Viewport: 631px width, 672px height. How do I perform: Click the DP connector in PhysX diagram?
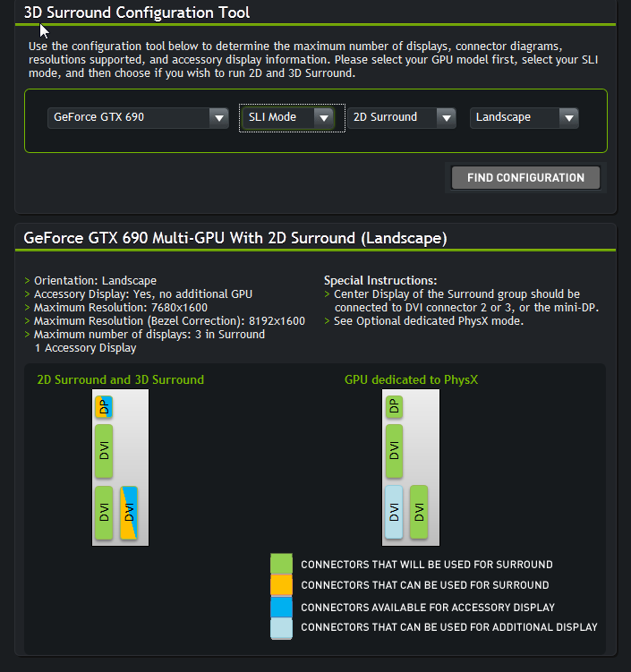coord(394,407)
